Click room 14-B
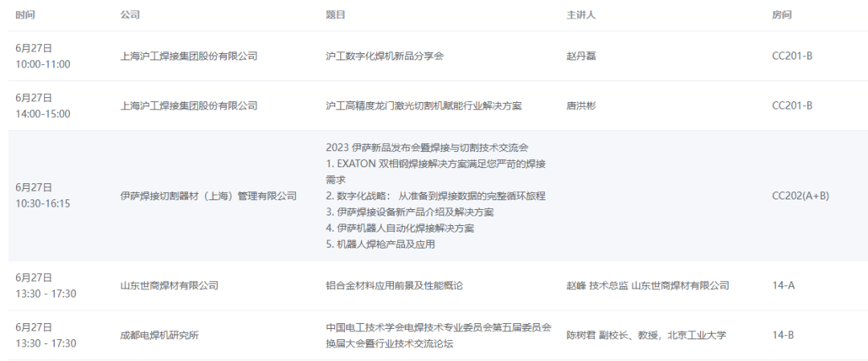This screenshot has width=868, height=361. (783, 335)
